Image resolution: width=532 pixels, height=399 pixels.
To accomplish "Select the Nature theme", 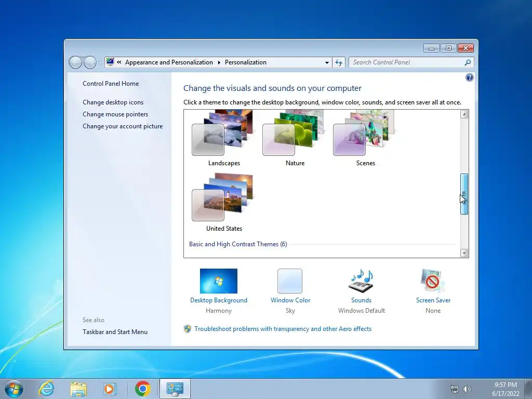I will point(294,138).
